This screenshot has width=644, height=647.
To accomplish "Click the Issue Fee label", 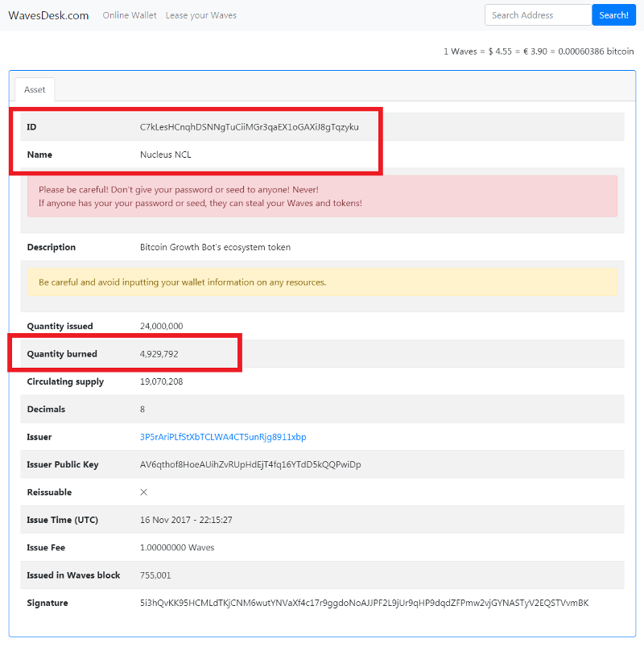I will pyautogui.click(x=46, y=547).
